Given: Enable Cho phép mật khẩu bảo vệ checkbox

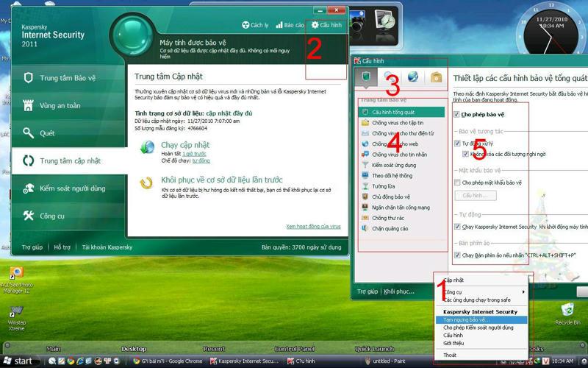Looking at the screenshot, I should pyautogui.click(x=457, y=183).
